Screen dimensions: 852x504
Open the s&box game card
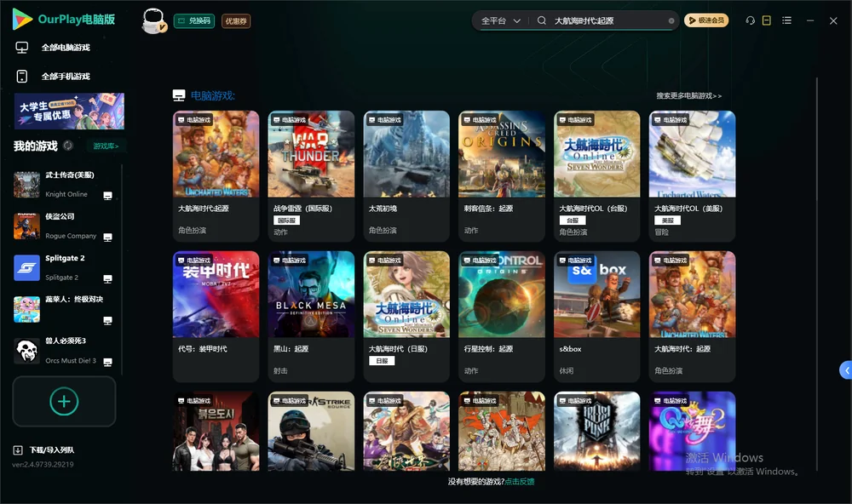coord(596,317)
